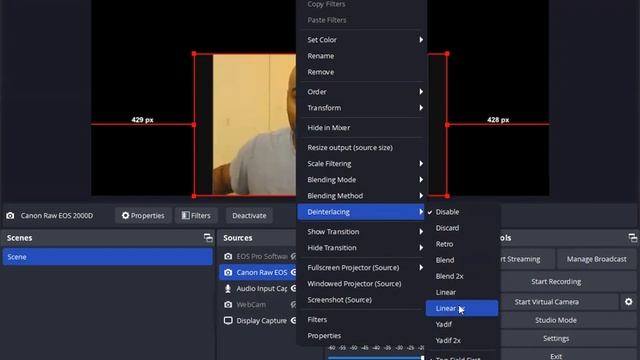Click monitor icon of Display Capture source
640x360 pixels.
(x=228, y=320)
